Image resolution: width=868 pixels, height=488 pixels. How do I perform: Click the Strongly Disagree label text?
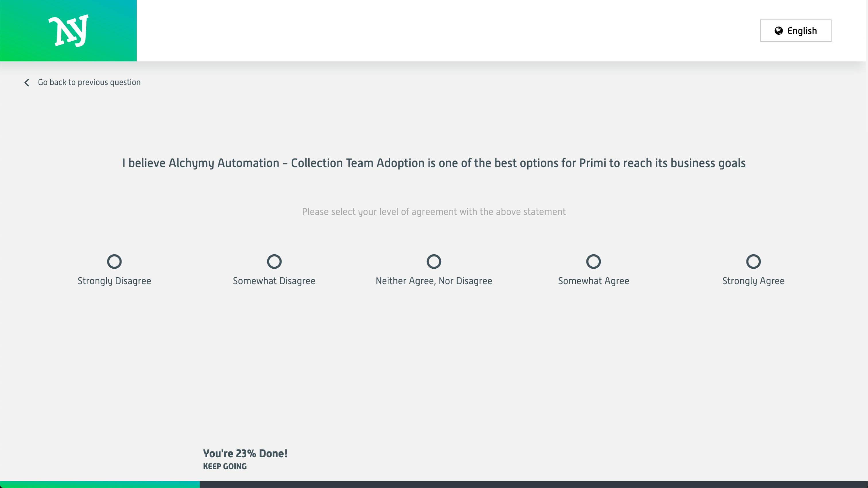[x=115, y=281]
